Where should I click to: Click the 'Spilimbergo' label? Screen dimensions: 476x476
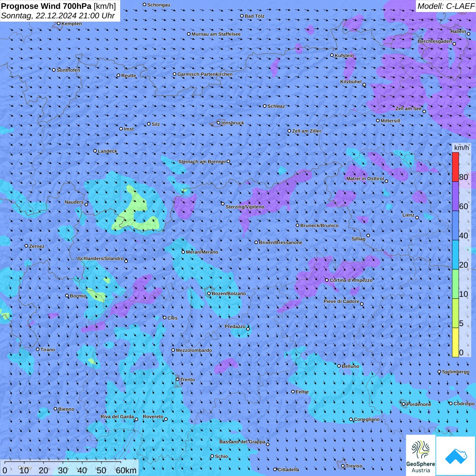(x=456, y=372)
